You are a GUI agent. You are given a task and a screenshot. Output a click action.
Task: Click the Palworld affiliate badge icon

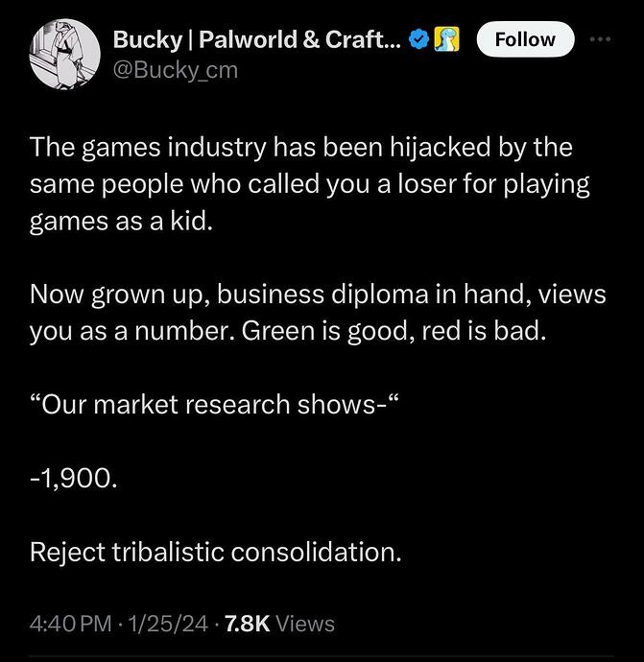447,39
